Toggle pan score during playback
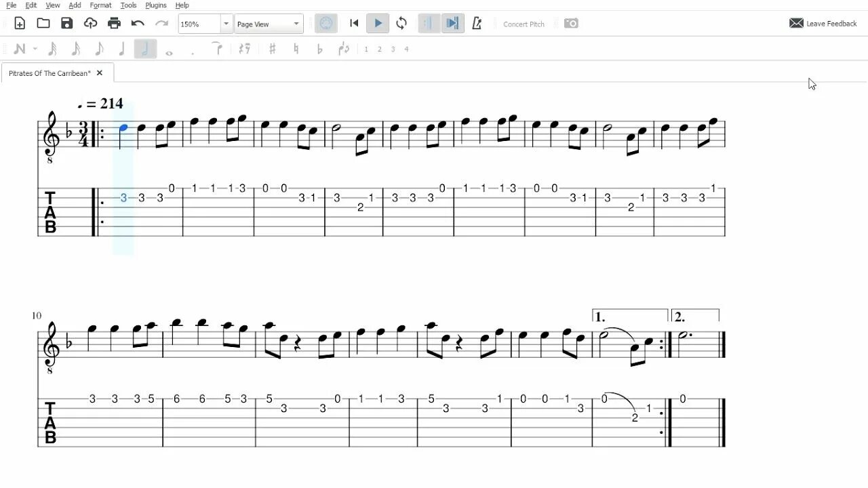Screen dimensions: 868x488 (x=452, y=24)
